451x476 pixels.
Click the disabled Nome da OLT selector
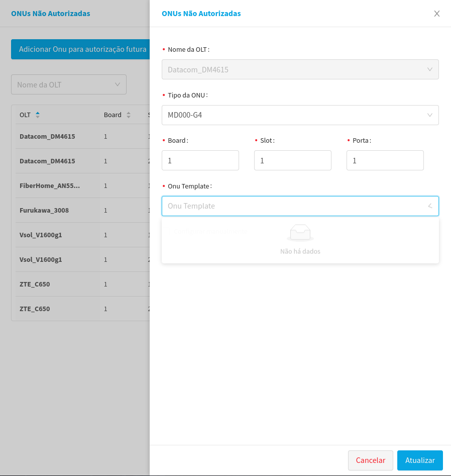click(300, 69)
